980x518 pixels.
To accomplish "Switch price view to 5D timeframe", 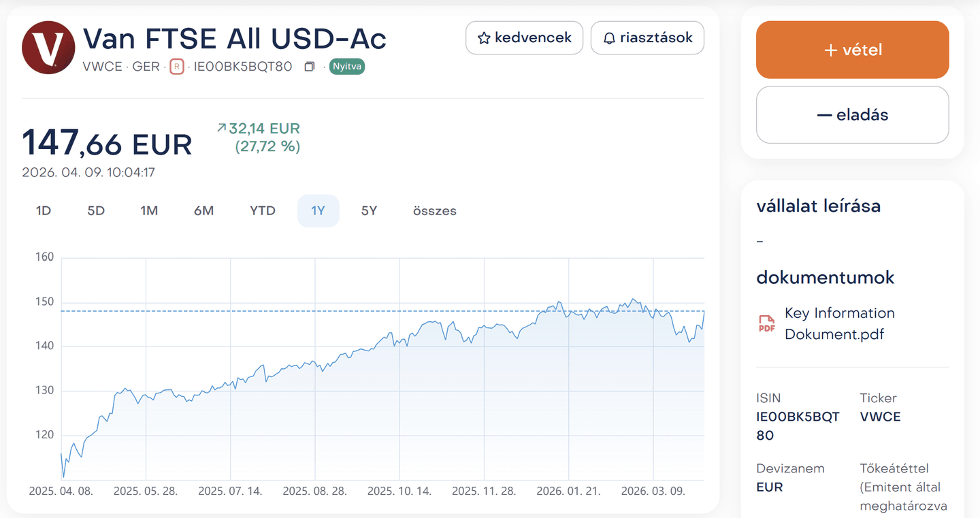I will pyautogui.click(x=95, y=210).
